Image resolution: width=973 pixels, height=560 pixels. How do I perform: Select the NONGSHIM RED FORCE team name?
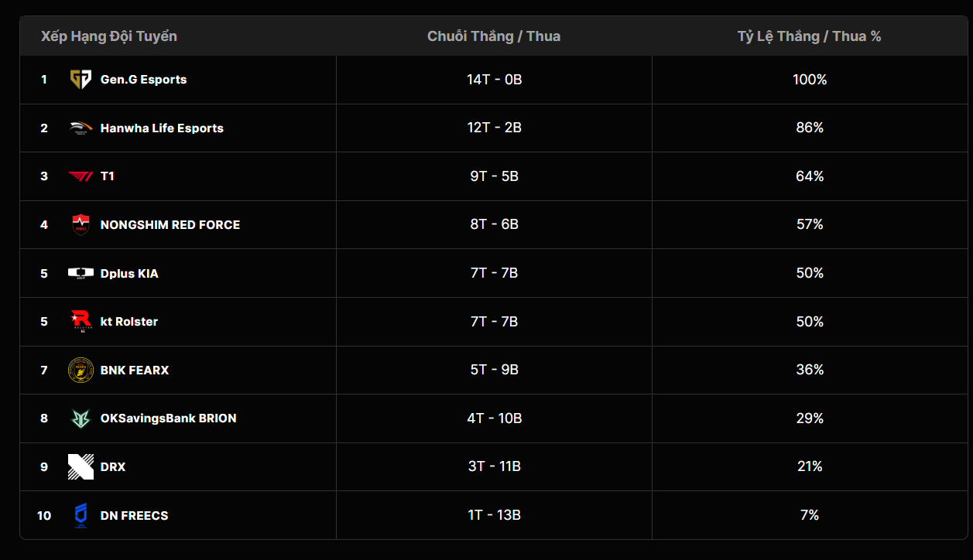(x=170, y=225)
